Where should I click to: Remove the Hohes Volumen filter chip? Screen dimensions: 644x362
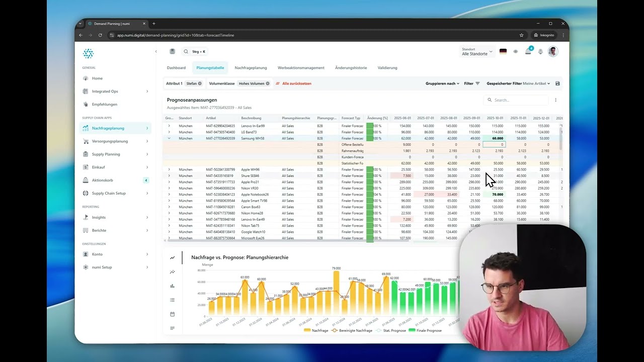tap(268, 83)
